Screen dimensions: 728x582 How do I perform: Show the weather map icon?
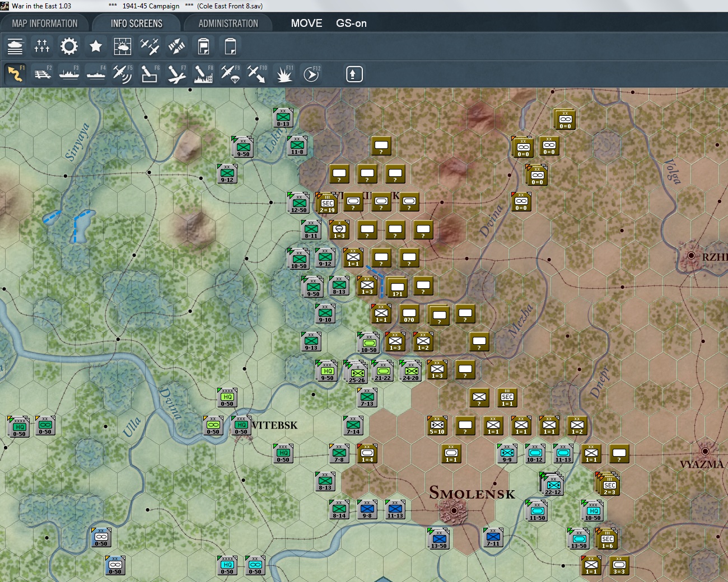[123, 46]
